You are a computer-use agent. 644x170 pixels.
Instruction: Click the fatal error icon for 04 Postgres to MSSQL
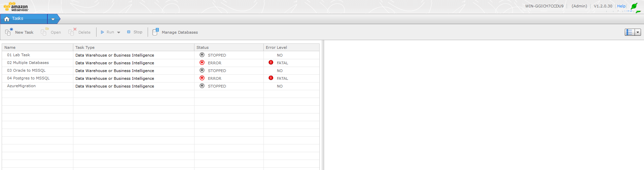tap(271, 78)
